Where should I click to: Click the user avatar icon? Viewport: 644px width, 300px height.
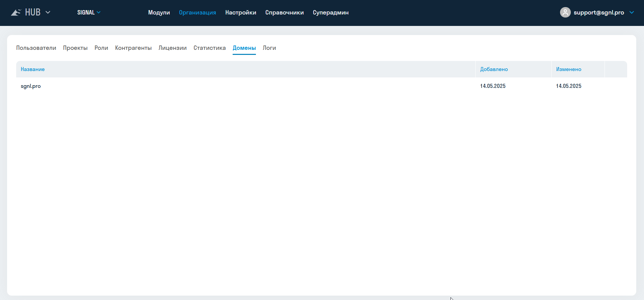click(565, 12)
